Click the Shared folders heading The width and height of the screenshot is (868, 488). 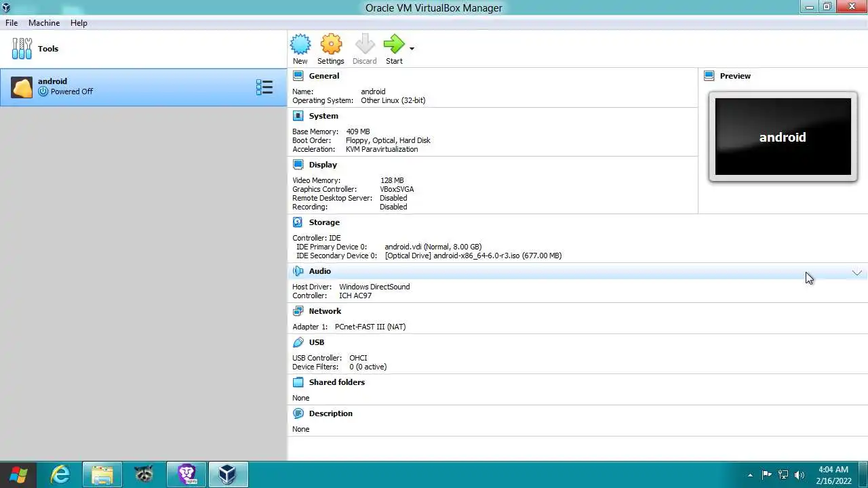click(x=337, y=382)
